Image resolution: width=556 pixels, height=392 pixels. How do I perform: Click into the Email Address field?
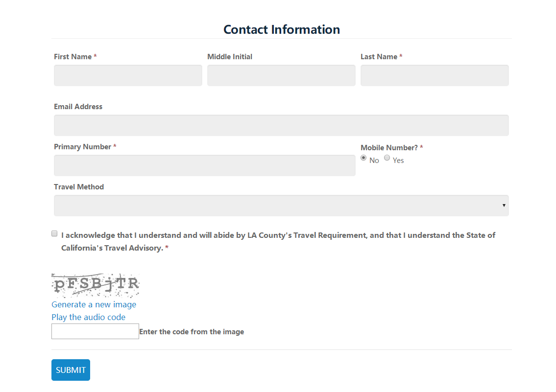pos(281,125)
